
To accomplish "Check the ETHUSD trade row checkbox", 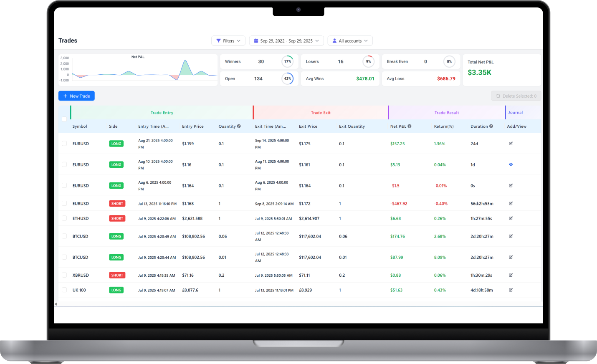I will pos(64,218).
